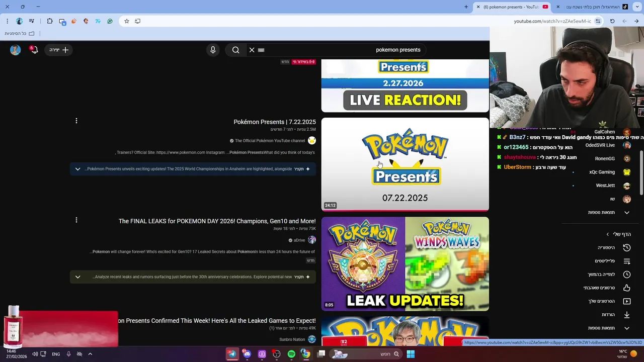Open Discord from the taskbar
Image resolution: width=644 pixels, height=362 pixels.
coord(247,354)
